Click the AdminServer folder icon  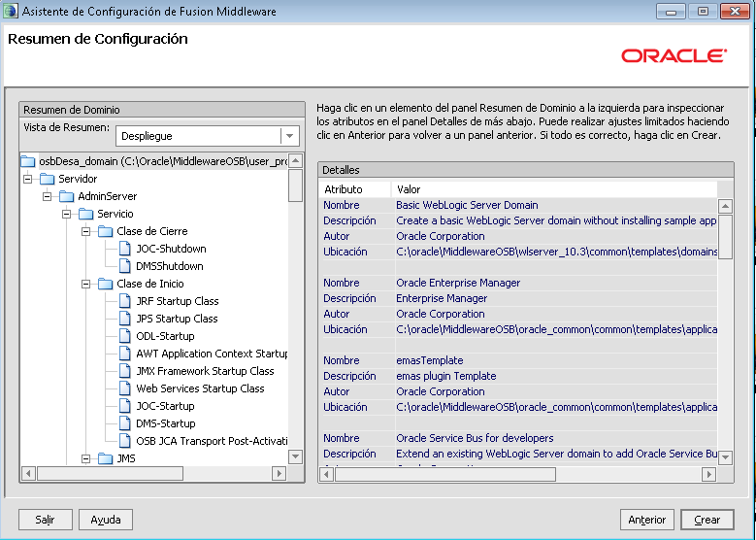(x=67, y=196)
